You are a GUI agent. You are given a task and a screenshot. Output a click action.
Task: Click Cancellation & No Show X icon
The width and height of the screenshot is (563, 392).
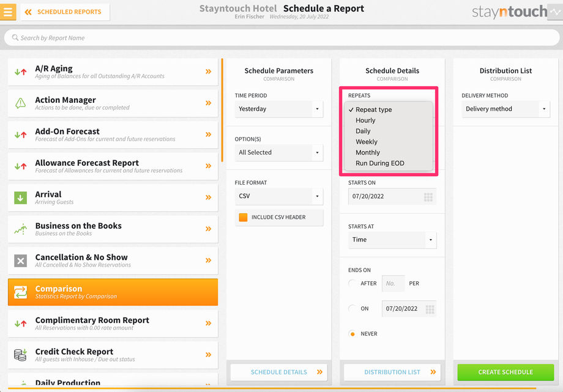point(20,261)
